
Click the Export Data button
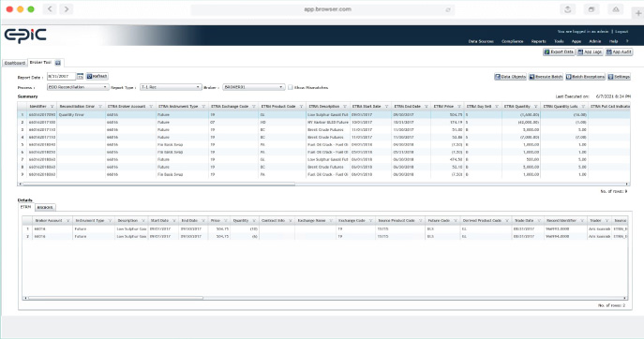[x=559, y=52]
